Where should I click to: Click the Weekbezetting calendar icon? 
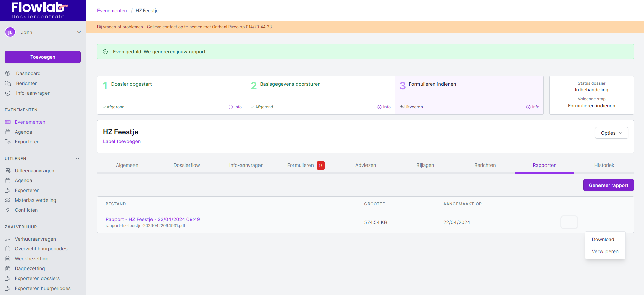(8, 259)
